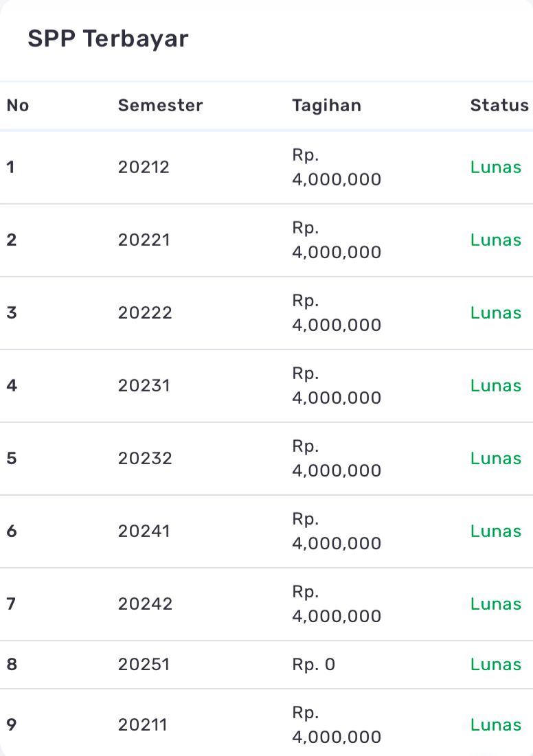Select semester 20211 in row 9
Image resolution: width=533 pixels, height=756 pixels.
(142, 725)
